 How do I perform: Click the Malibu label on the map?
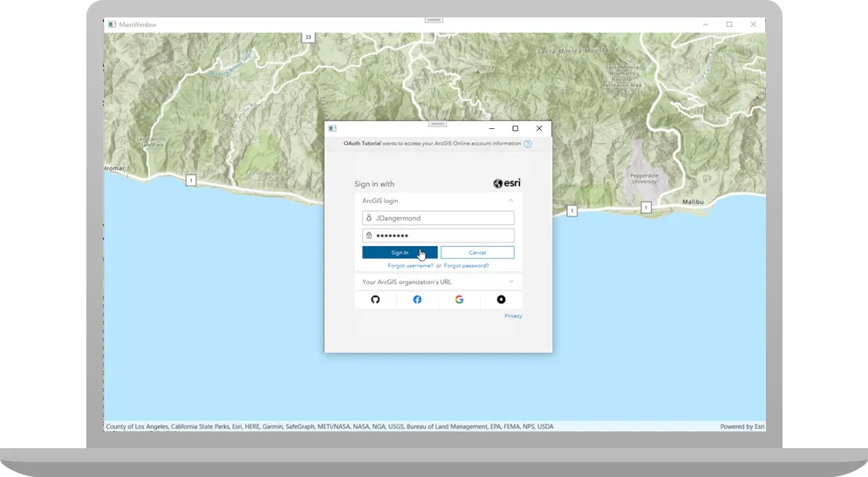[693, 202]
